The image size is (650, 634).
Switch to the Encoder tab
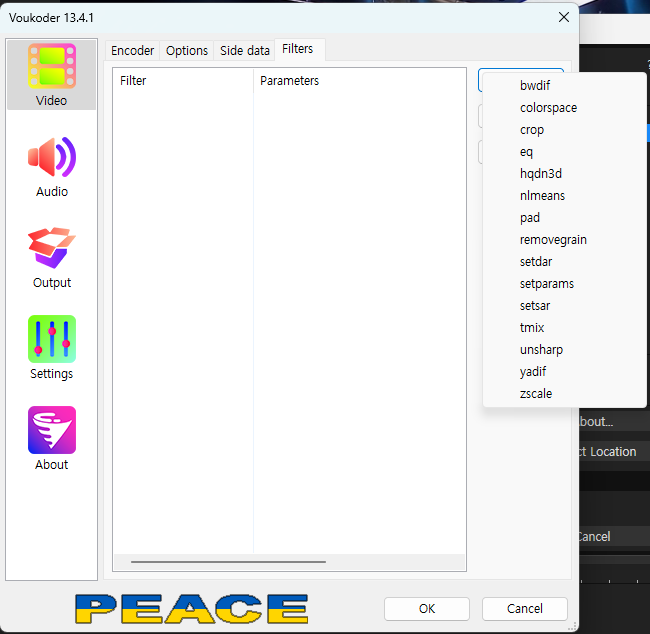132,51
